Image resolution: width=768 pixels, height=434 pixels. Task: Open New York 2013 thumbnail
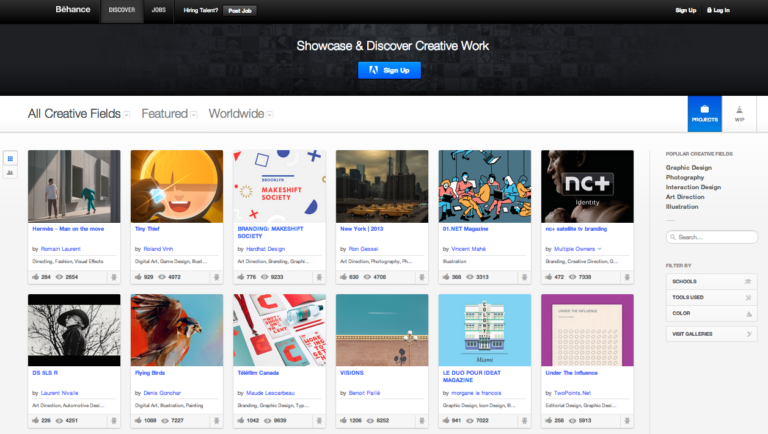pos(382,187)
